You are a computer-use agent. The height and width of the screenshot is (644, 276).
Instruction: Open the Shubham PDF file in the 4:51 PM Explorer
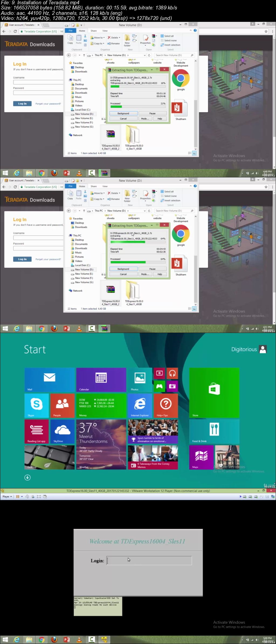(181, 265)
